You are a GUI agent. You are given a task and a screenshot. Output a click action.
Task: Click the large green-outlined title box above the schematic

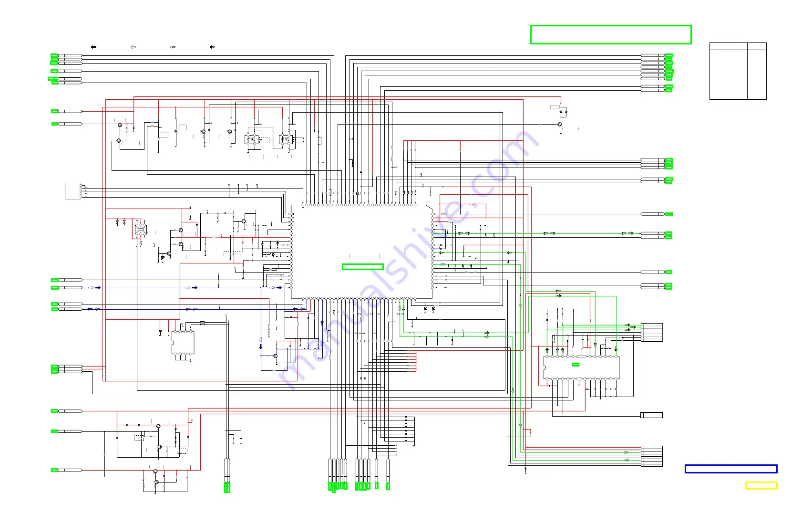[611, 35]
